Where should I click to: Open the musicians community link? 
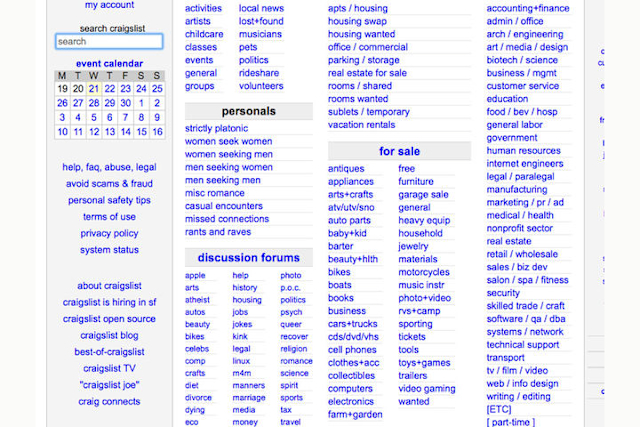[x=260, y=34]
